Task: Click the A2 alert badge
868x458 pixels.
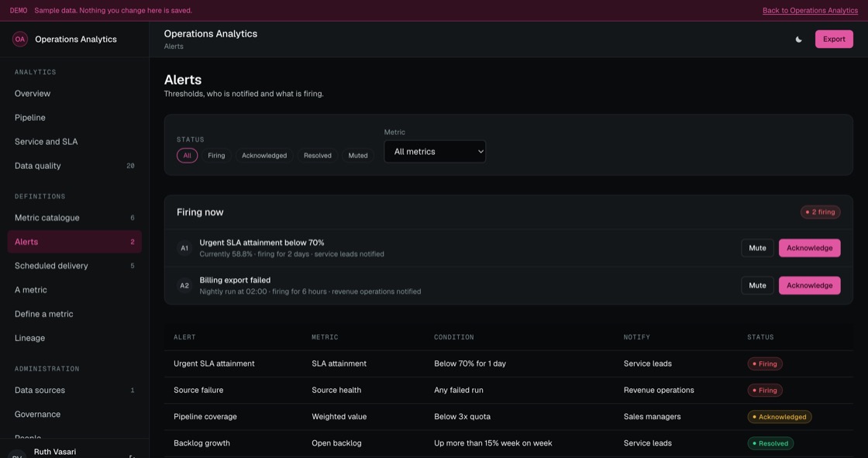Action: pyautogui.click(x=184, y=286)
